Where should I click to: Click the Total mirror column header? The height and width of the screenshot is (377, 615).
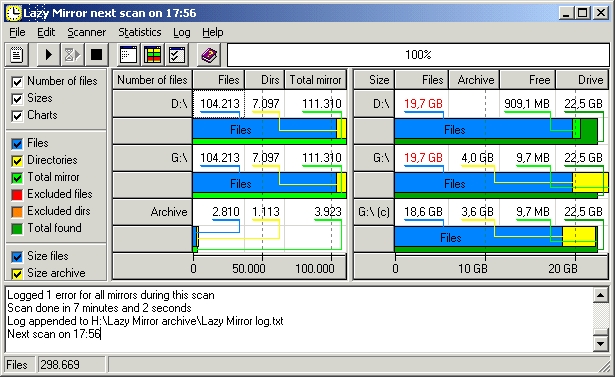316,80
